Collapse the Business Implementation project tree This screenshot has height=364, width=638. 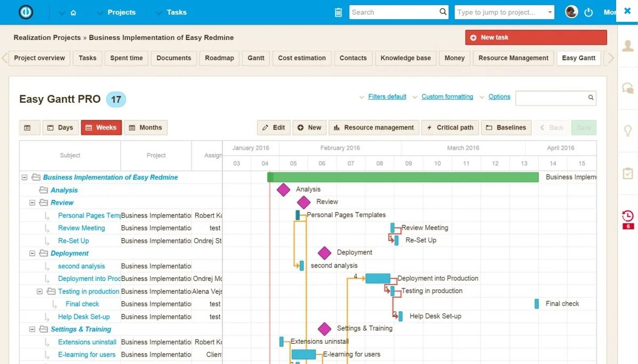(x=25, y=177)
